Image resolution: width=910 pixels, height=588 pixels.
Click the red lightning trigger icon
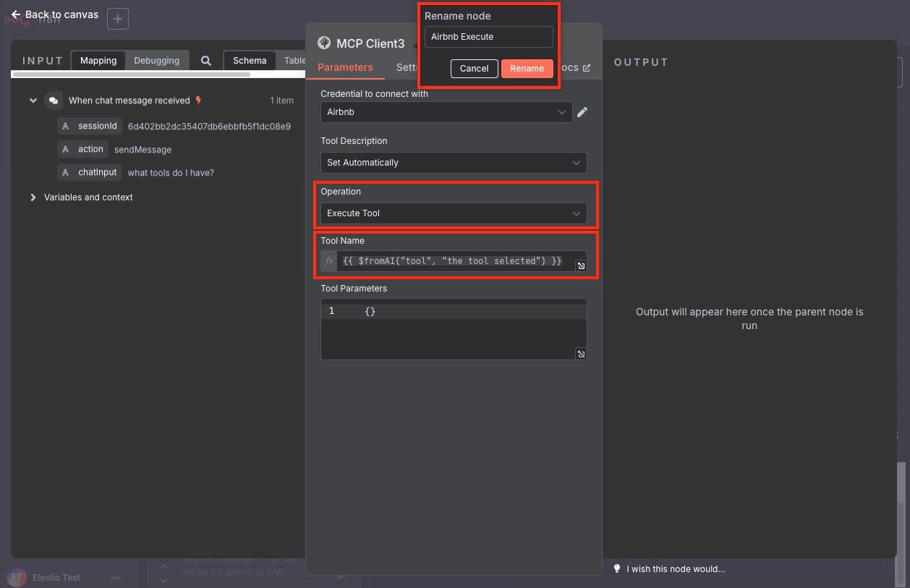199,101
